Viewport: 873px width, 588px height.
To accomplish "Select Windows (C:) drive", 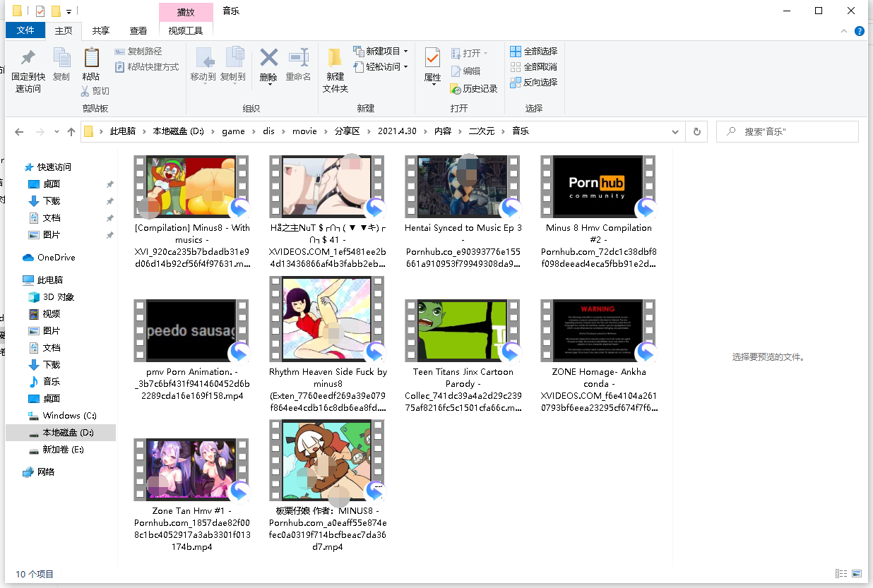I will [x=62, y=416].
